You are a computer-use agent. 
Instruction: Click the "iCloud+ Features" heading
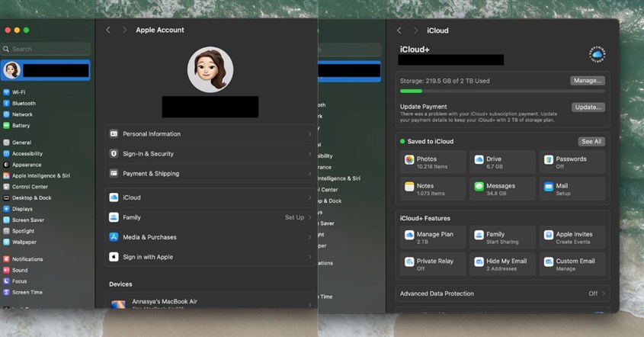pos(425,218)
